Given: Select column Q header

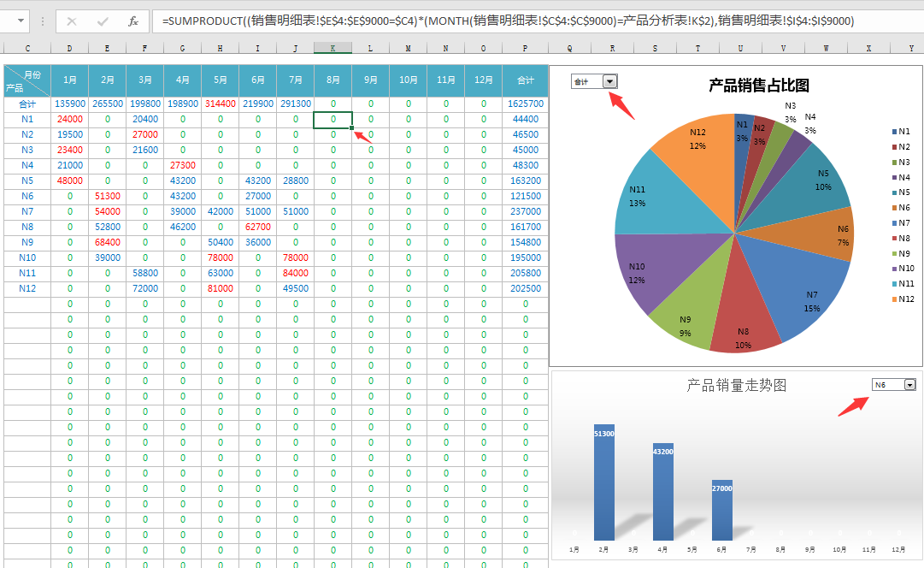Looking at the screenshot, I should [570, 49].
